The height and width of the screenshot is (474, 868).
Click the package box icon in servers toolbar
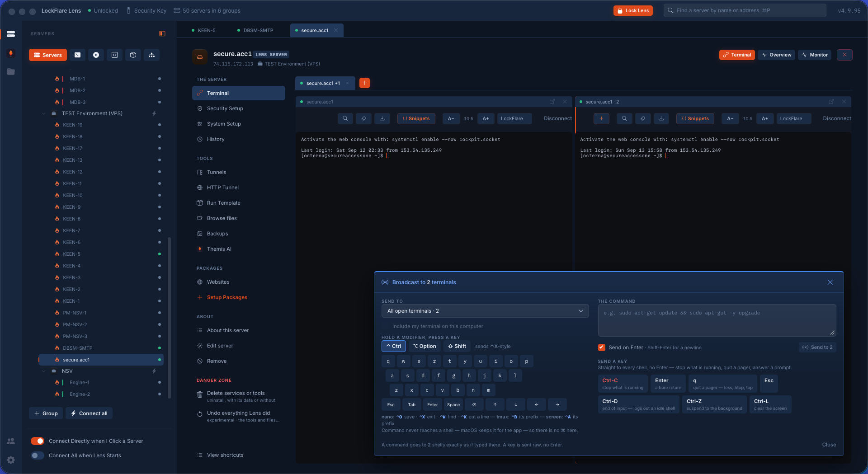coord(133,55)
